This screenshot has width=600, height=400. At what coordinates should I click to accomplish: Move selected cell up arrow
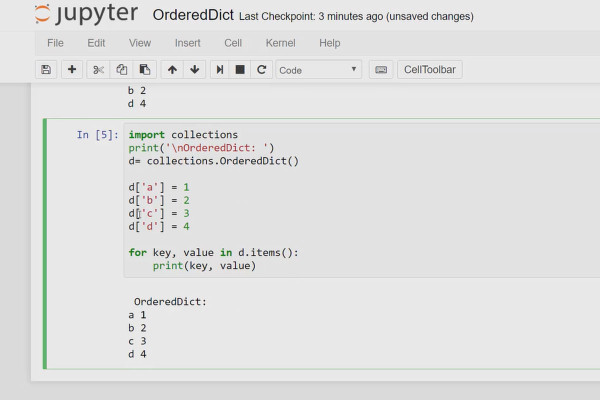click(172, 70)
